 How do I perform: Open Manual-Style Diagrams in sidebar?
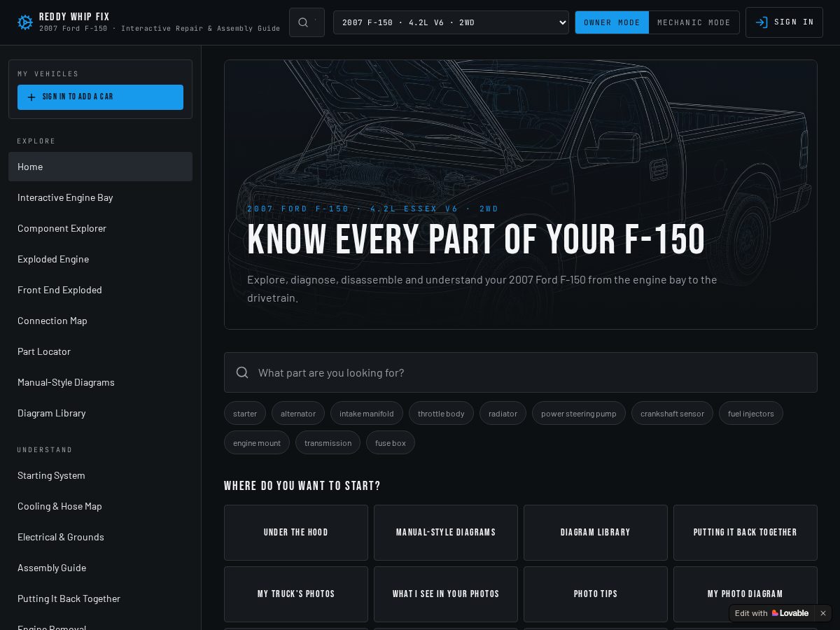(100, 382)
